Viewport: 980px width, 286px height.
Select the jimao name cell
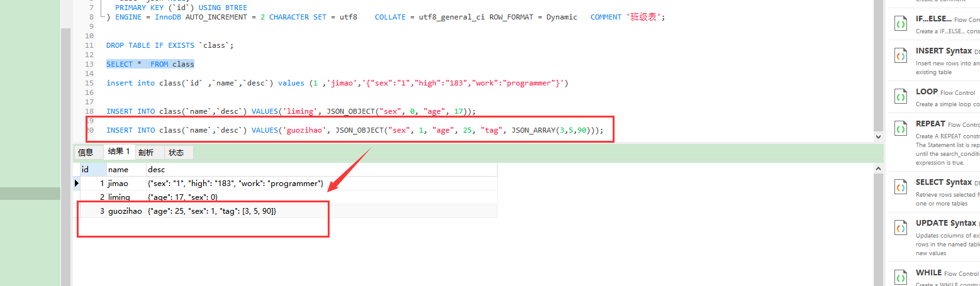(126, 184)
